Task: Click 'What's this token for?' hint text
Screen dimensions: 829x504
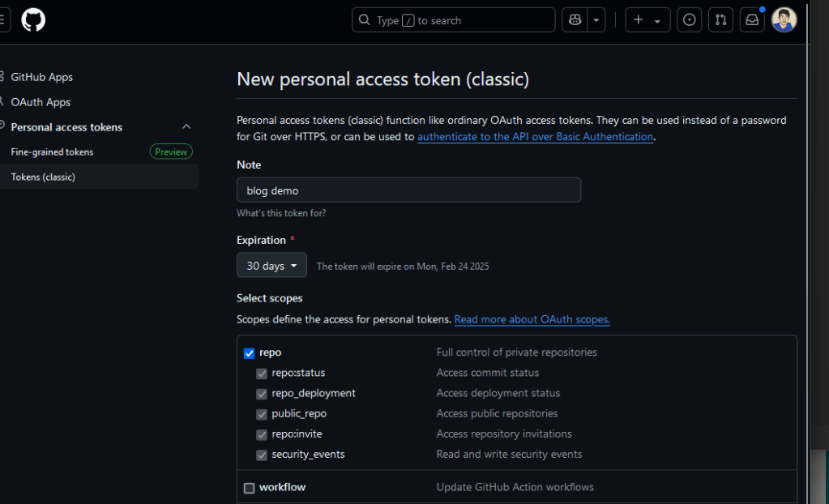Action: coord(281,213)
